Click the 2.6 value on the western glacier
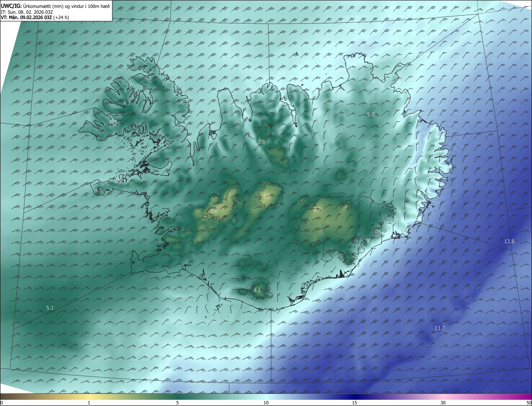The image size is (532, 406). pyautogui.click(x=214, y=211)
